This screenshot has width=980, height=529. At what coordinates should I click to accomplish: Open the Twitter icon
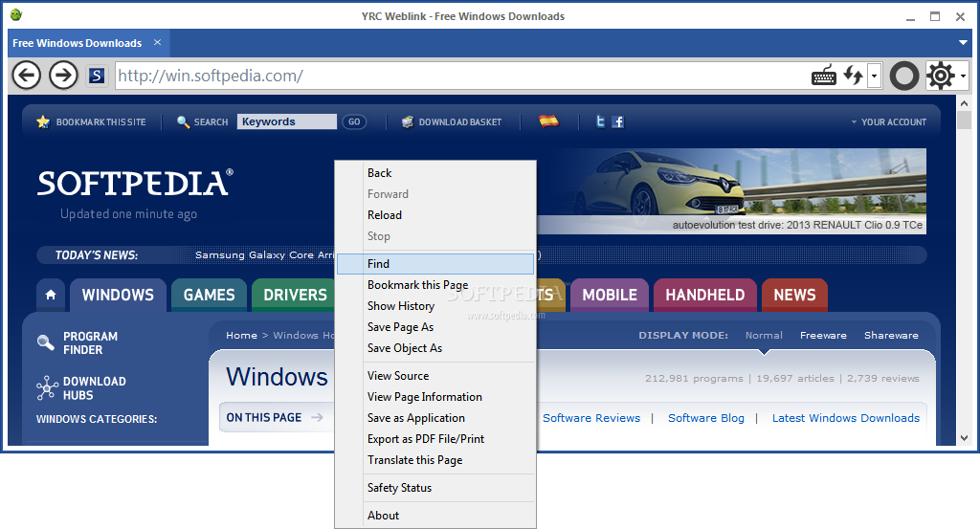[600, 121]
